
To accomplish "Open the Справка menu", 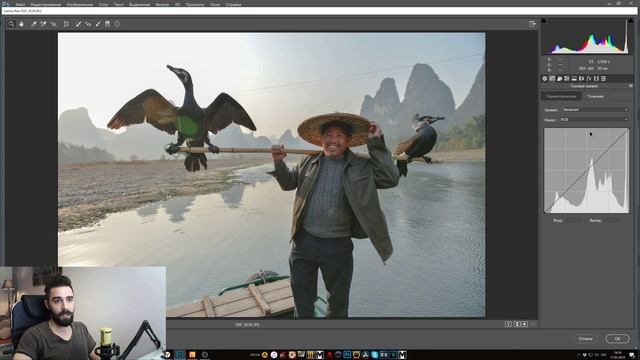I will coord(233,4).
